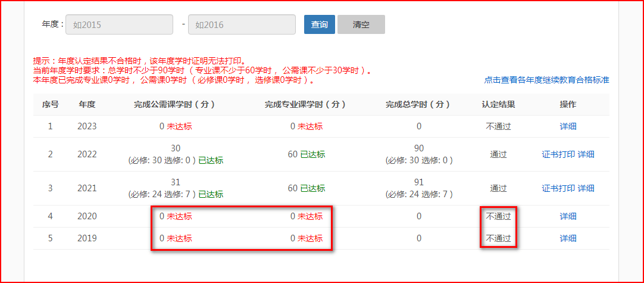Click the 查询 search button

pyautogui.click(x=320, y=24)
